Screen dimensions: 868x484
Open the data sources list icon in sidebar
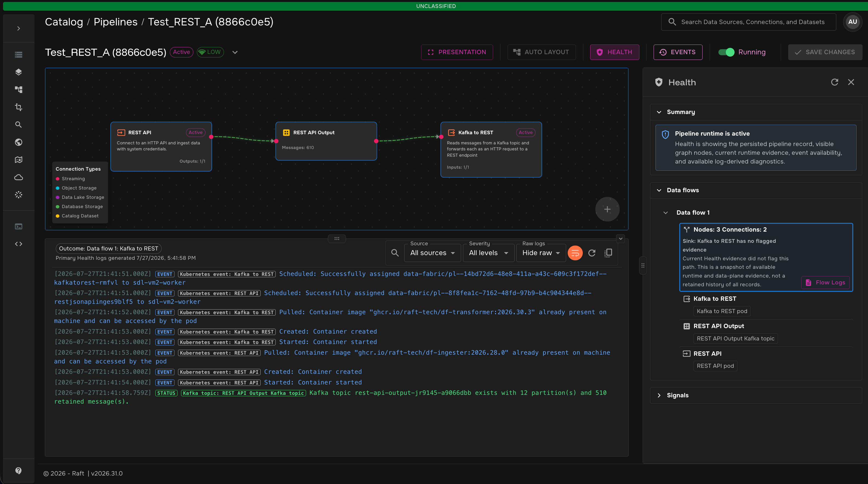tap(19, 55)
